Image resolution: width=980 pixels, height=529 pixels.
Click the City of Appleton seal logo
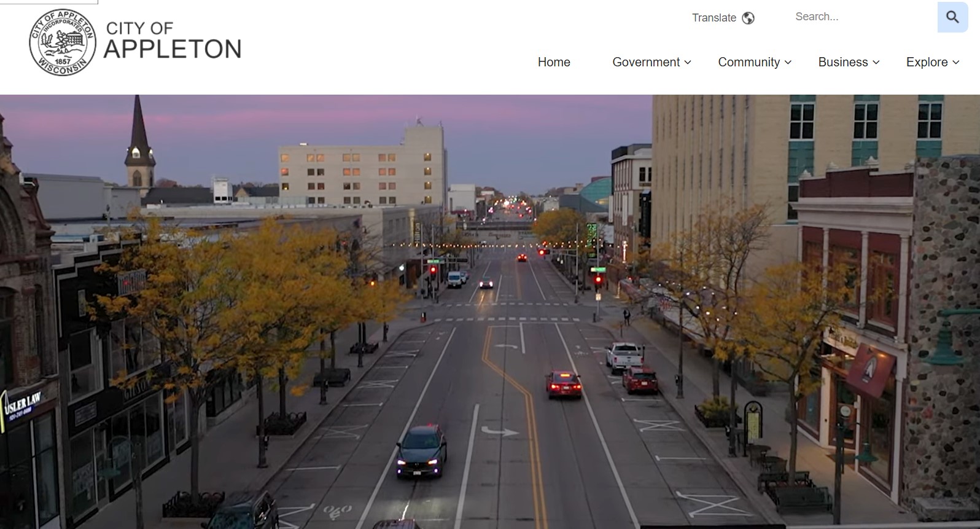63,42
